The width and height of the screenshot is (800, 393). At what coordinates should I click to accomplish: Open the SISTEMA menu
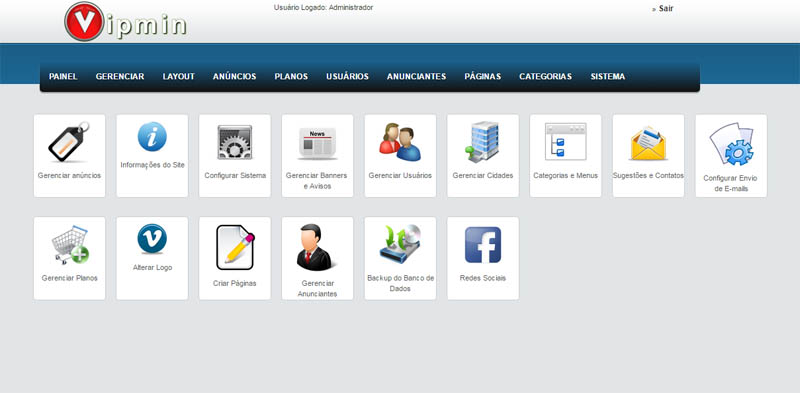click(x=608, y=77)
